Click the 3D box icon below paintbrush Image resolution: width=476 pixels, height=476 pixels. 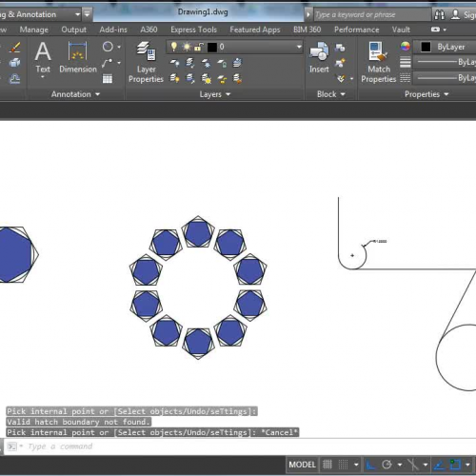(x=14, y=63)
